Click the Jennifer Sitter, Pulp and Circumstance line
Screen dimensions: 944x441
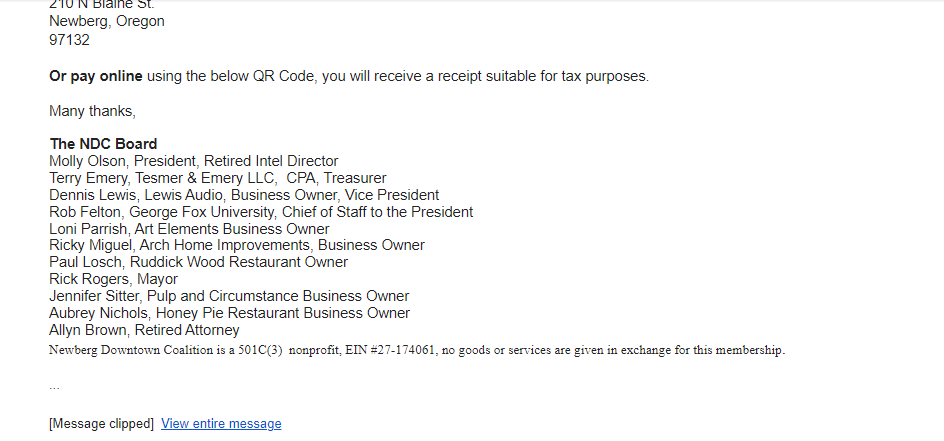(229, 296)
